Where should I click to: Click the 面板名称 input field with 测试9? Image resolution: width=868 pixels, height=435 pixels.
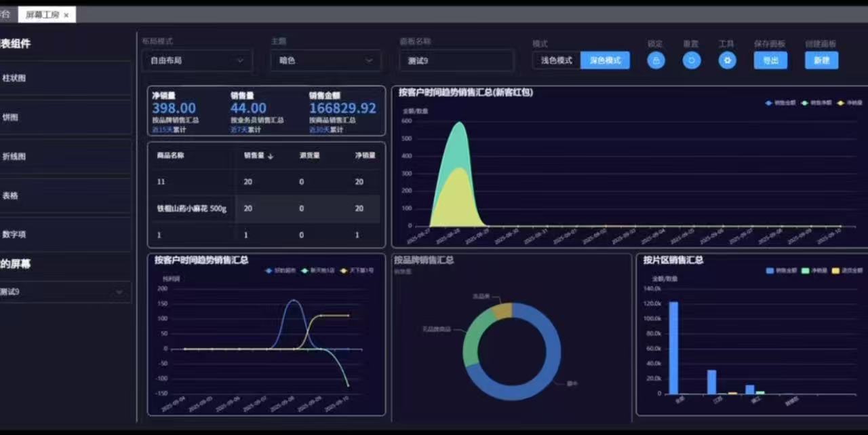(x=456, y=60)
